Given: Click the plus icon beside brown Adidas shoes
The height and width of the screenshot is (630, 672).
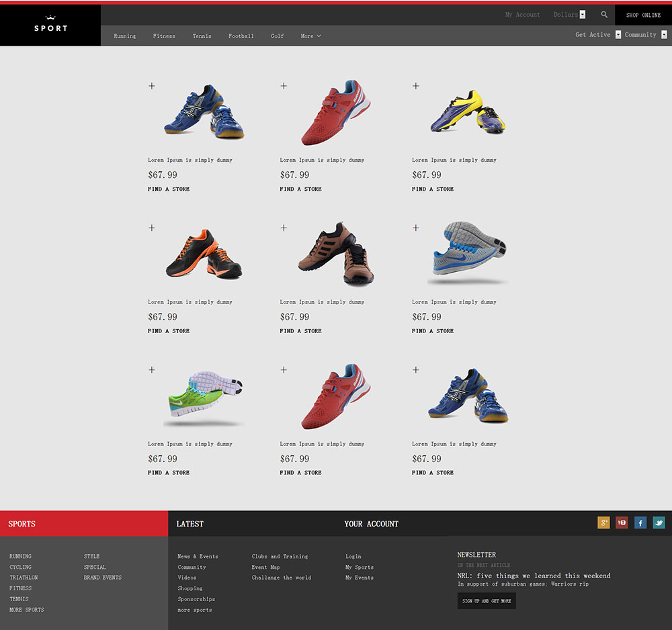Looking at the screenshot, I should point(284,228).
